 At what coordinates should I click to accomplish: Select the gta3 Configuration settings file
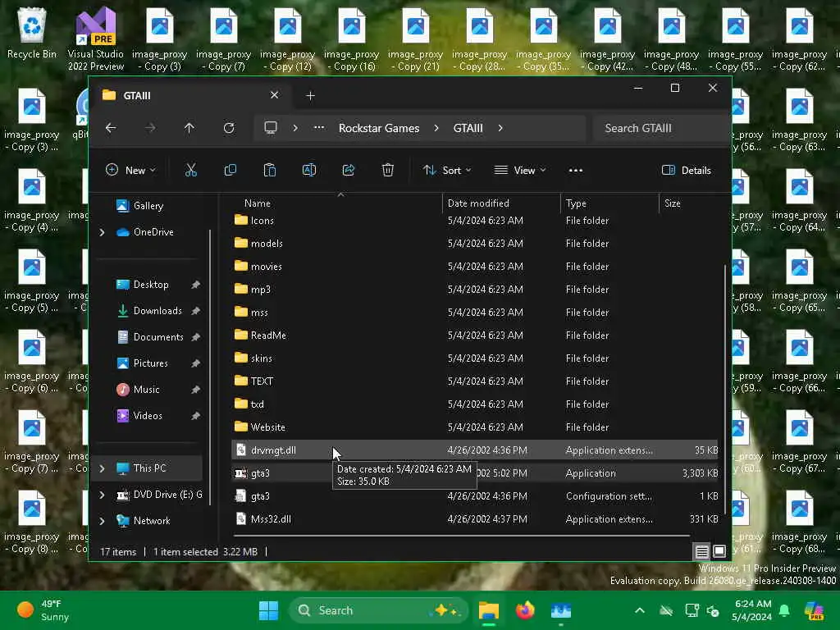(475, 496)
